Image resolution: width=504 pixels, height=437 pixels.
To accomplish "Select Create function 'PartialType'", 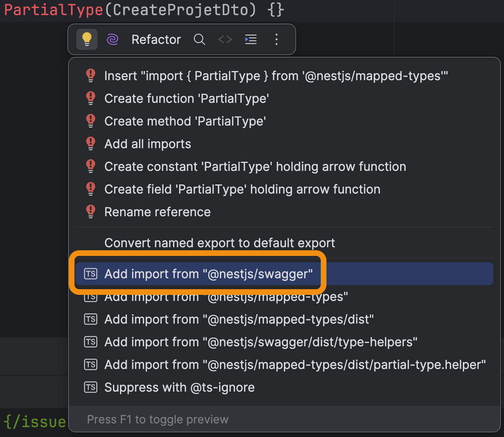I will (x=187, y=99).
